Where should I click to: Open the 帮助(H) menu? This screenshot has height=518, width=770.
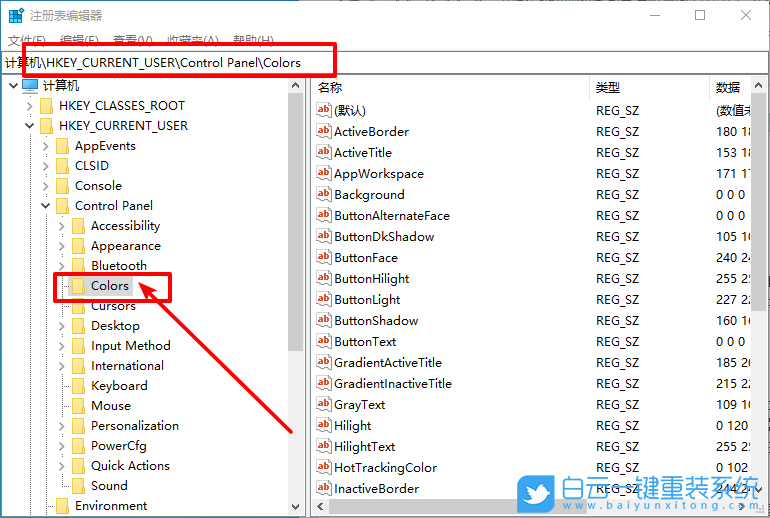tap(252, 40)
